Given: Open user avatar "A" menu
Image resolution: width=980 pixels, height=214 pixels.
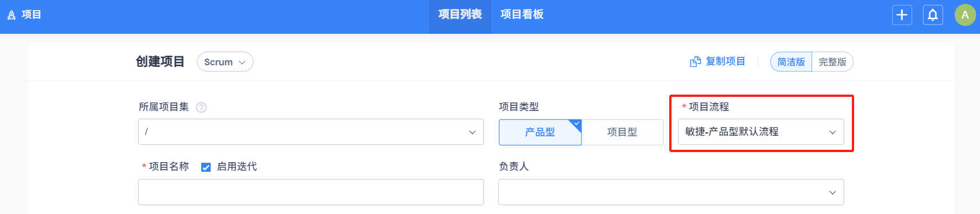Looking at the screenshot, I should click(x=965, y=15).
